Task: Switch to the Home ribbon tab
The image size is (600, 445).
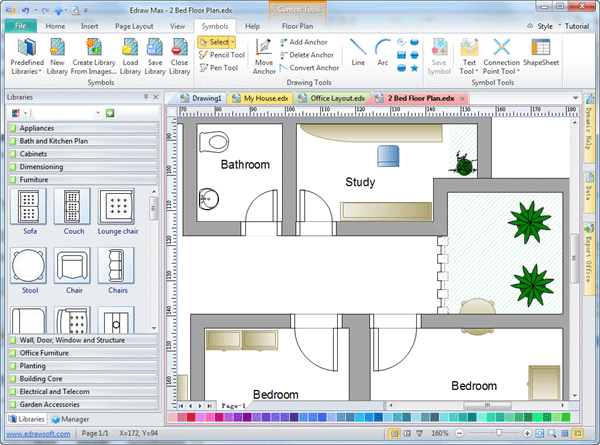Action: pyautogui.click(x=55, y=26)
